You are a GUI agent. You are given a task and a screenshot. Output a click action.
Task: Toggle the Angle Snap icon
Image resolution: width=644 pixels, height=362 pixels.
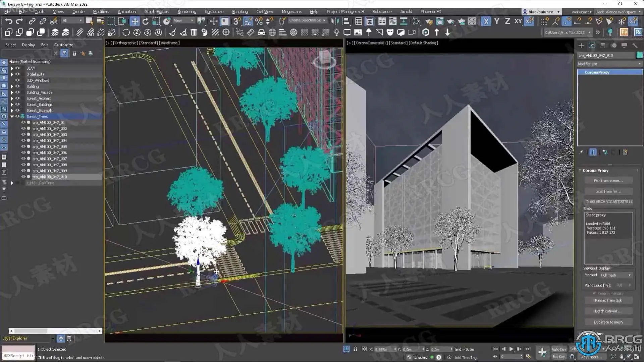(x=248, y=21)
